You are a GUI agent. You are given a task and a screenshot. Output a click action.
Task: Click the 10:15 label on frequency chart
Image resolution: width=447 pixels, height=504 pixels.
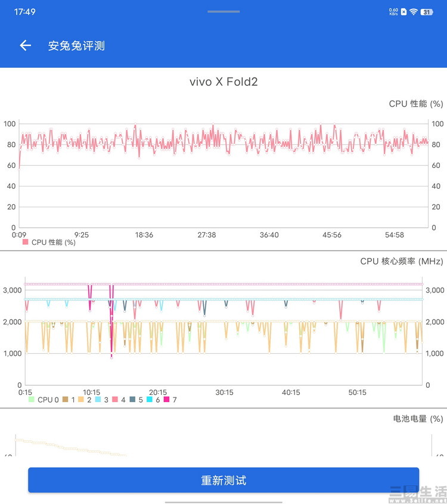point(92,392)
